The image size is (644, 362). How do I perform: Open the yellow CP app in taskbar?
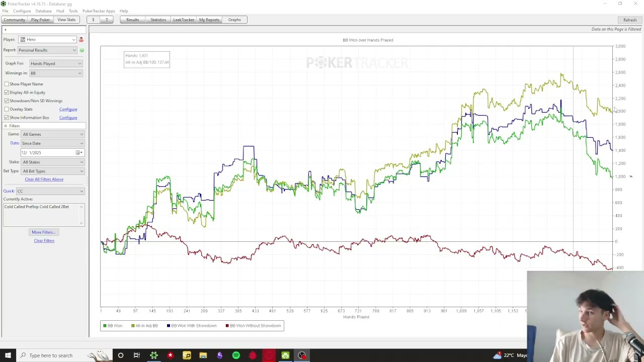coord(187,355)
